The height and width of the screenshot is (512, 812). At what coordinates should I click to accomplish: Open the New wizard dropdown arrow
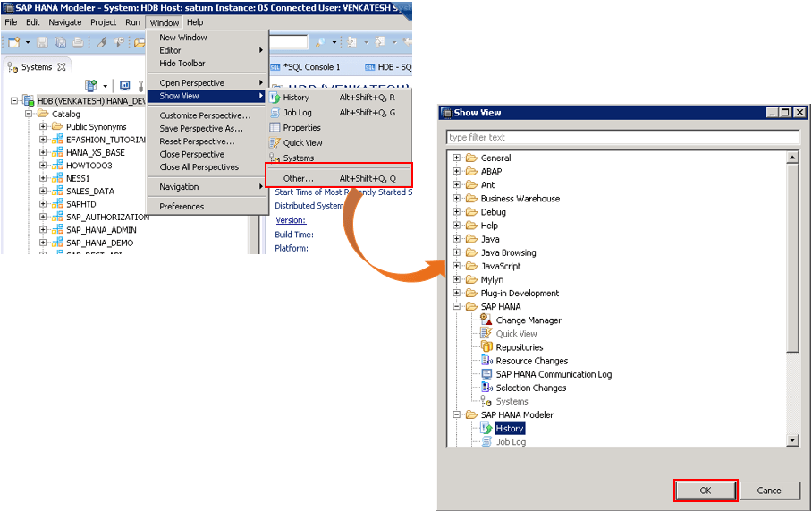pyautogui.click(x=28, y=42)
